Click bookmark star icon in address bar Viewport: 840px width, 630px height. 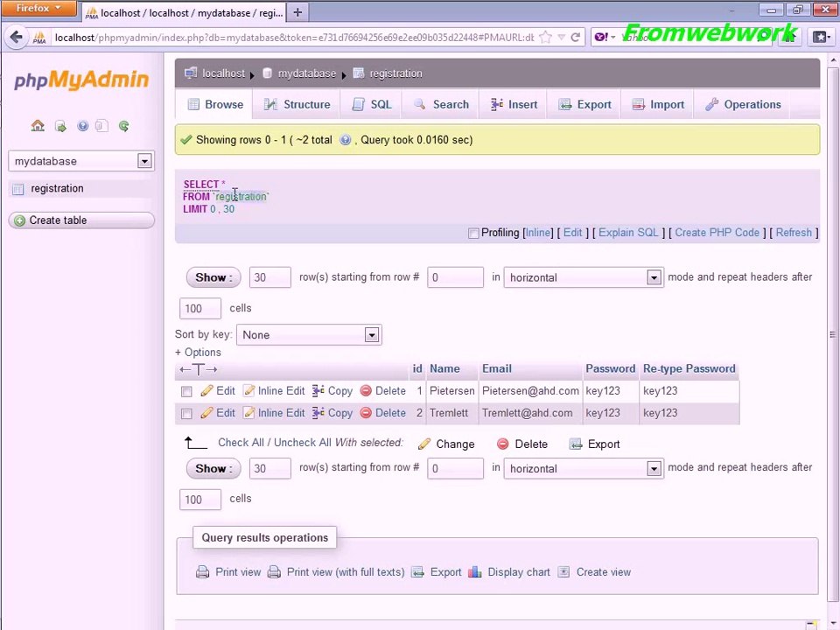pyautogui.click(x=545, y=38)
